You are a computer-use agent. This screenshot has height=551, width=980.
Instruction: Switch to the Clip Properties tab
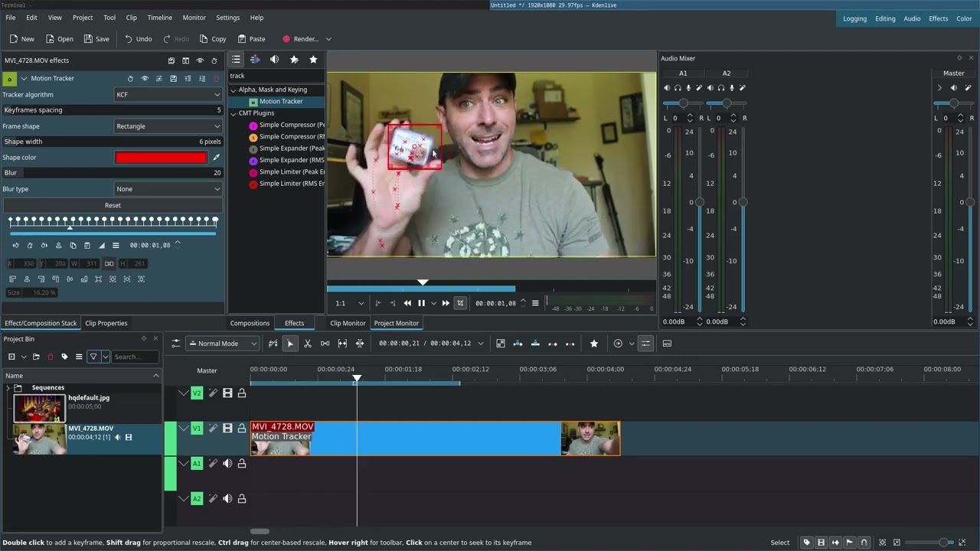click(x=106, y=323)
